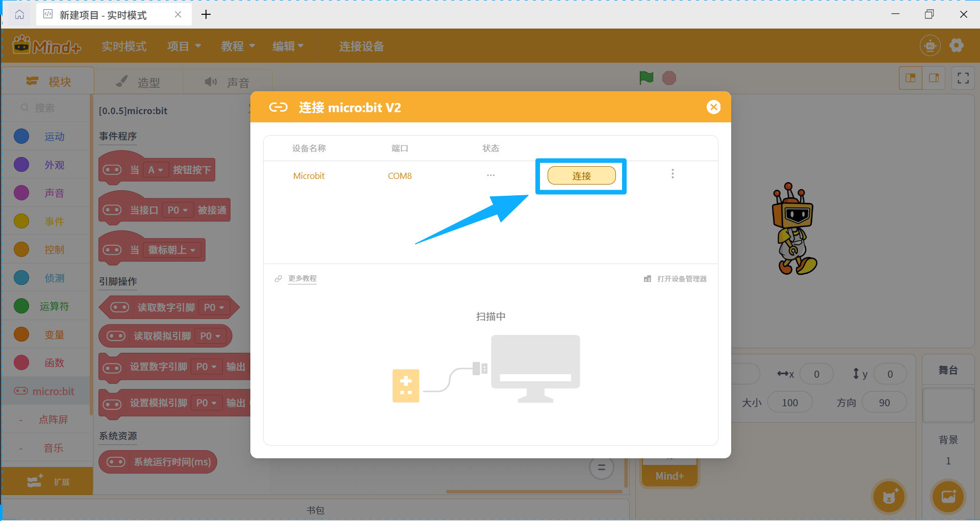Click the sprite x position field
The height and width of the screenshot is (521, 980).
pos(816,374)
